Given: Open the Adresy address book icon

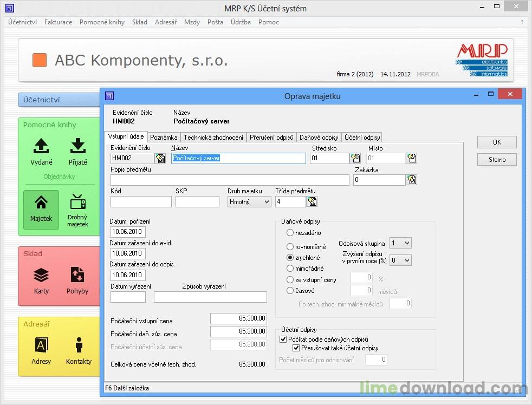Looking at the screenshot, I should (41, 350).
